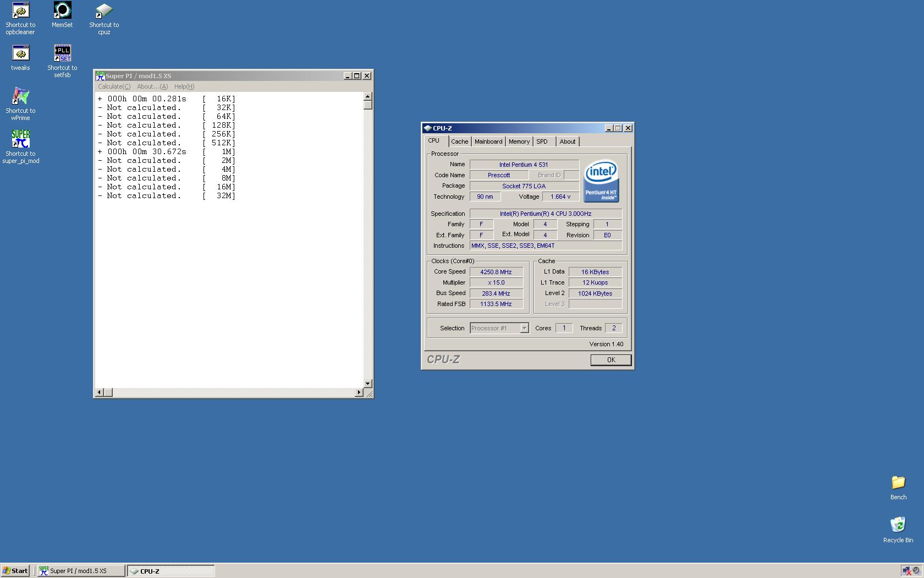This screenshot has width=924, height=578.
Task: Switch to CPU-Z taskbar button
Action: [171, 571]
